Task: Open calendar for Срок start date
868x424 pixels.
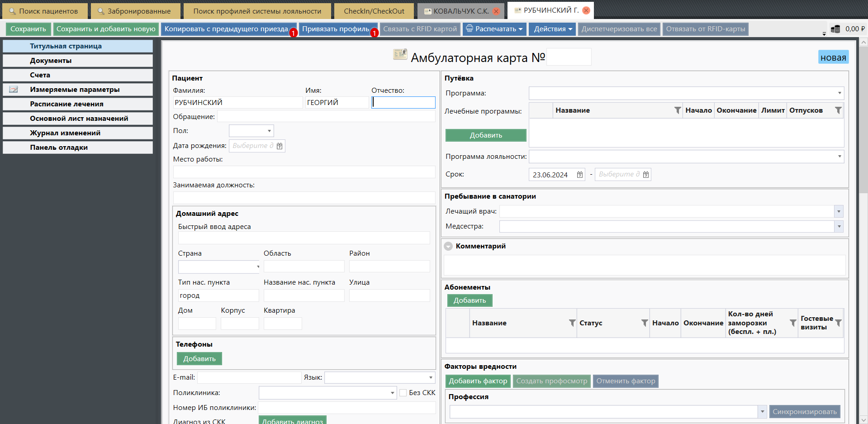Action: click(579, 175)
